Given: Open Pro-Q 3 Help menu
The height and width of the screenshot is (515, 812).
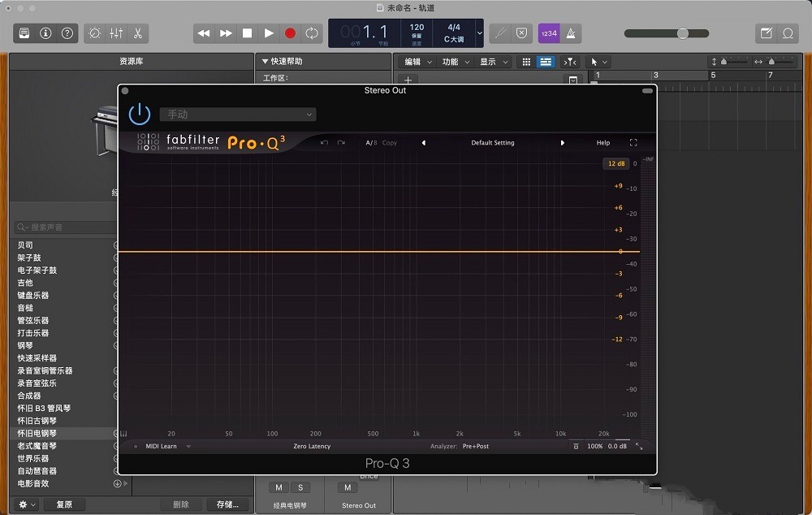Looking at the screenshot, I should click(603, 142).
